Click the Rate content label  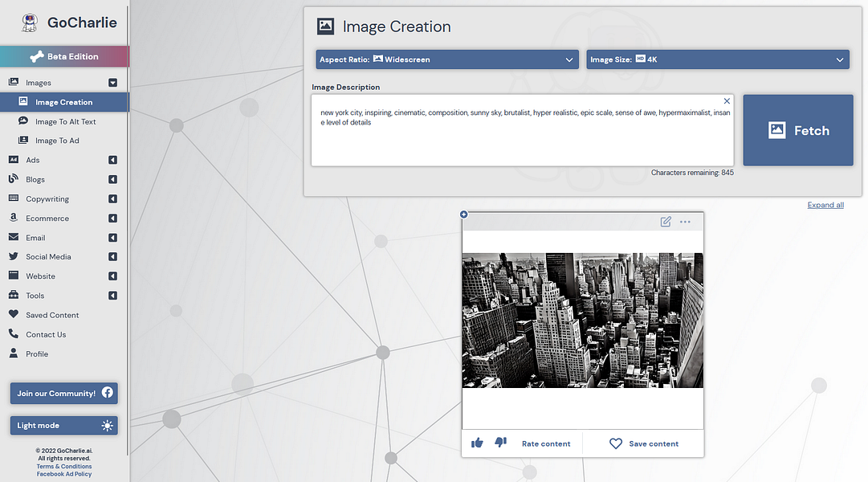coord(546,443)
